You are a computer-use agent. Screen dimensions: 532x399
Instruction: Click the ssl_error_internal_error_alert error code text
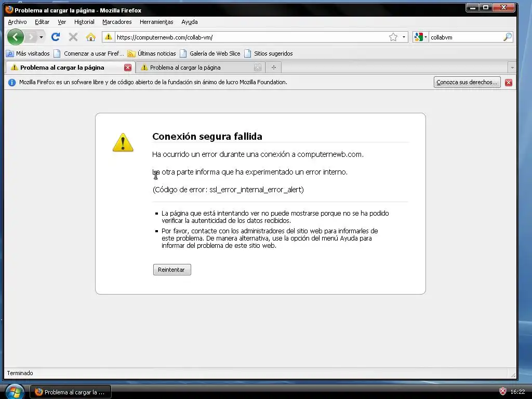coord(255,190)
